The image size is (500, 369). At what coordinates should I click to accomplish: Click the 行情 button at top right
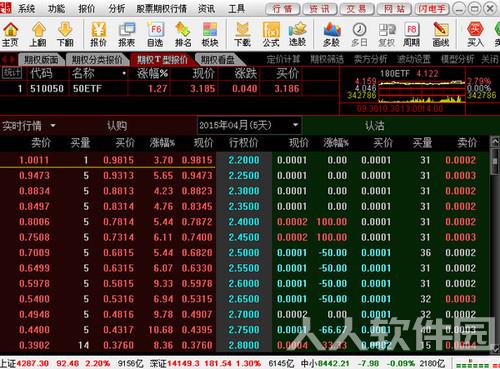pyautogui.click(x=282, y=9)
